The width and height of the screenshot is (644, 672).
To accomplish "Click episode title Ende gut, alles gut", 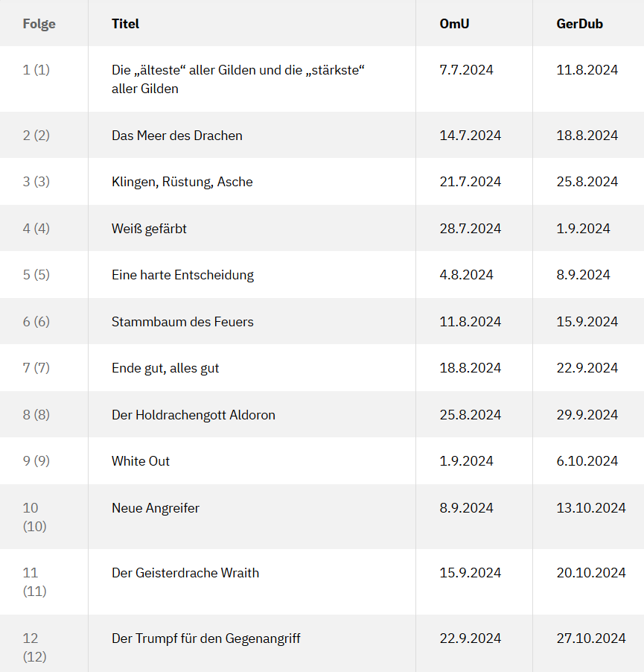I will pos(165,368).
